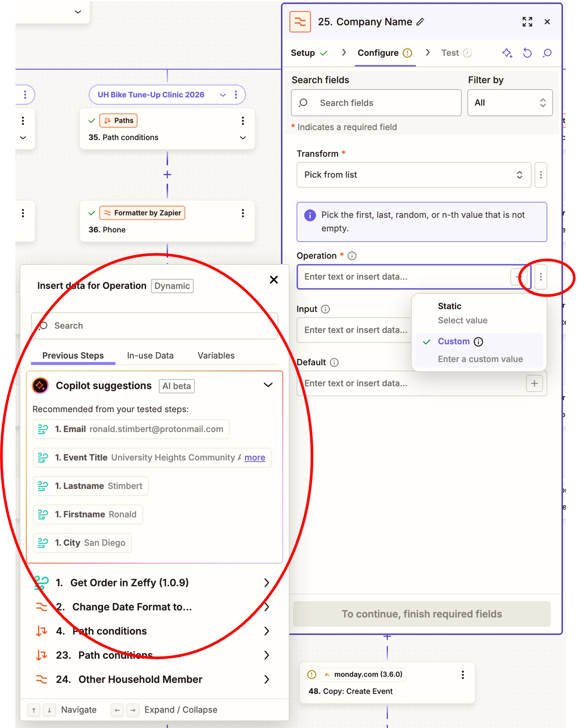This screenshot has width=577, height=728.
Task: Collapse the Copilot suggestions section
Action: 268,385
